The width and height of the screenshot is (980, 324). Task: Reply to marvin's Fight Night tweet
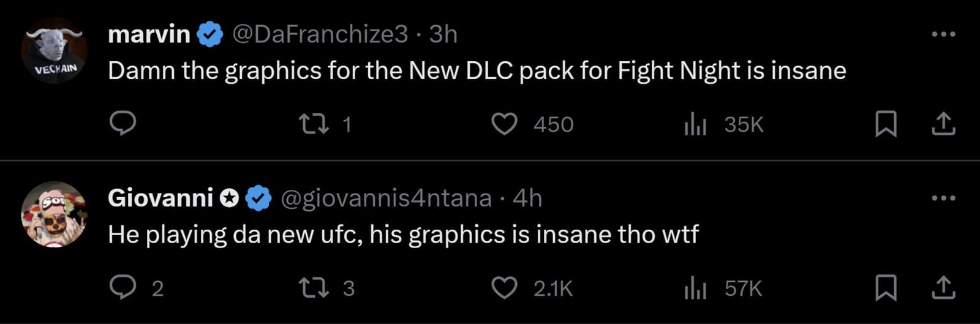click(x=123, y=124)
